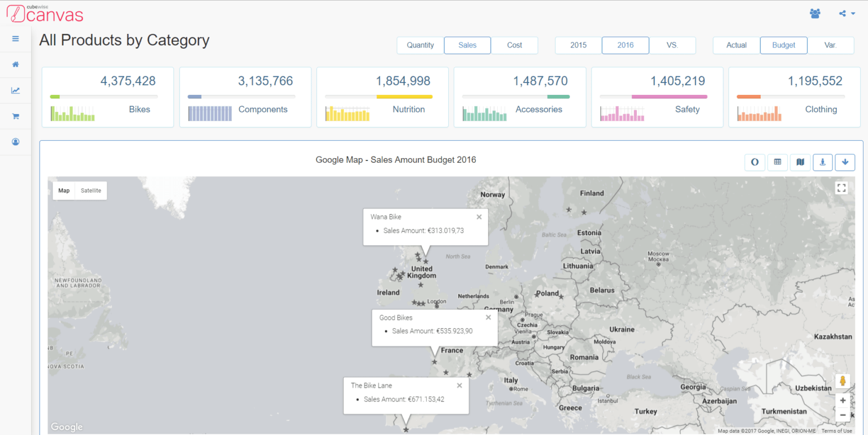The width and height of the screenshot is (868, 435).
Task: Click the "Wana Bike" info window title
Action: tap(386, 217)
